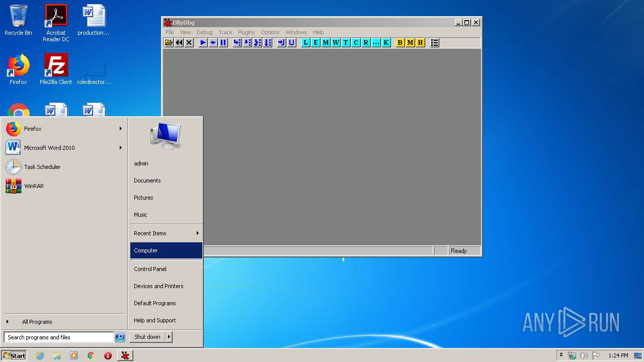Expand the Firefox jump list arrow in the Start menu
This screenshot has width=644, height=362.
click(121, 129)
